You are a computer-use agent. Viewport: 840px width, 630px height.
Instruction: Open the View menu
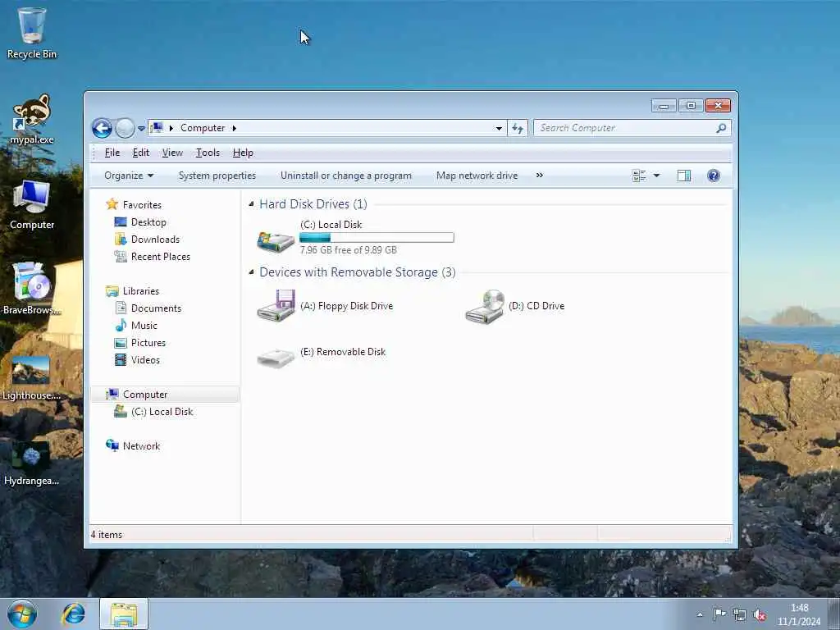pos(172,153)
